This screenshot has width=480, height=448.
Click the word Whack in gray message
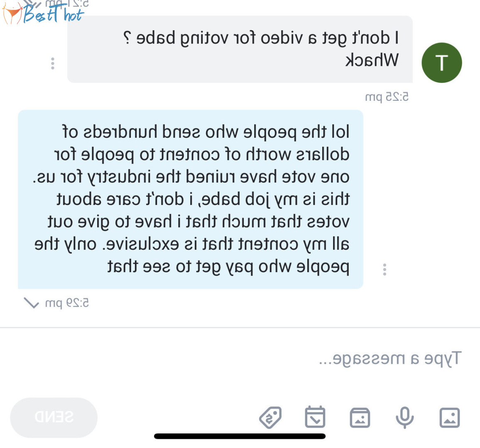372,60
